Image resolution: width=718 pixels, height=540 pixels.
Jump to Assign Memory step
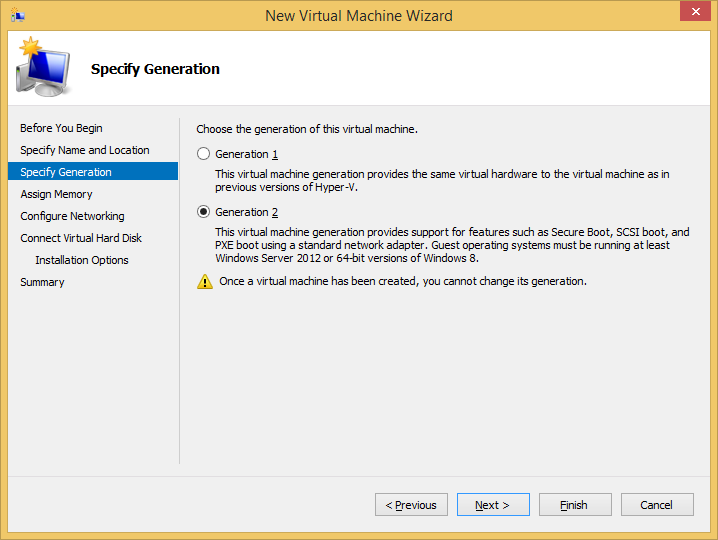tap(56, 194)
